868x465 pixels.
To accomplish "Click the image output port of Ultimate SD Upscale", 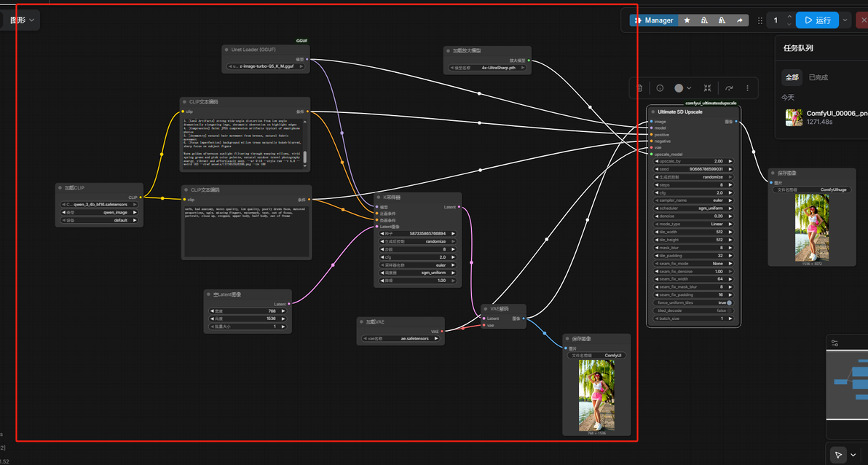I will (735, 122).
